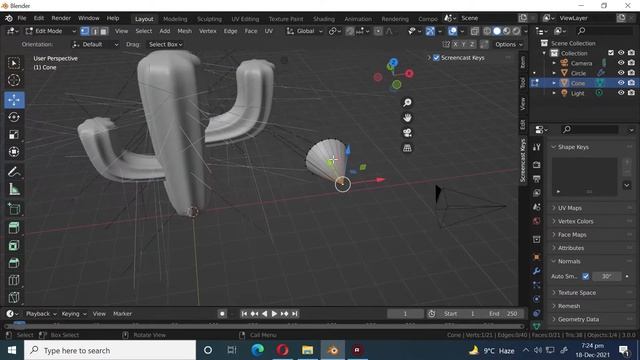Toggle auto keying record button
This screenshot has width=640, height=360.
click(222, 313)
